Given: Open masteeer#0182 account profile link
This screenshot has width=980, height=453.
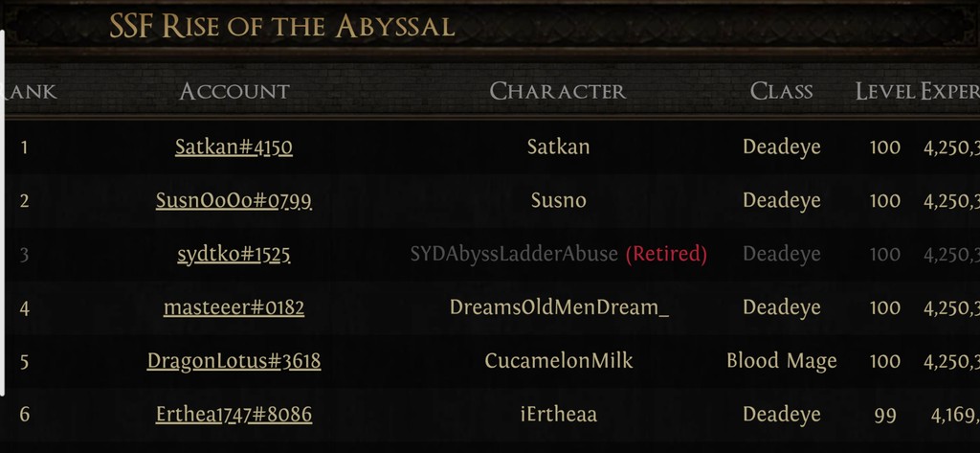Looking at the screenshot, I should pyautogui.click(x=234, y=307).
